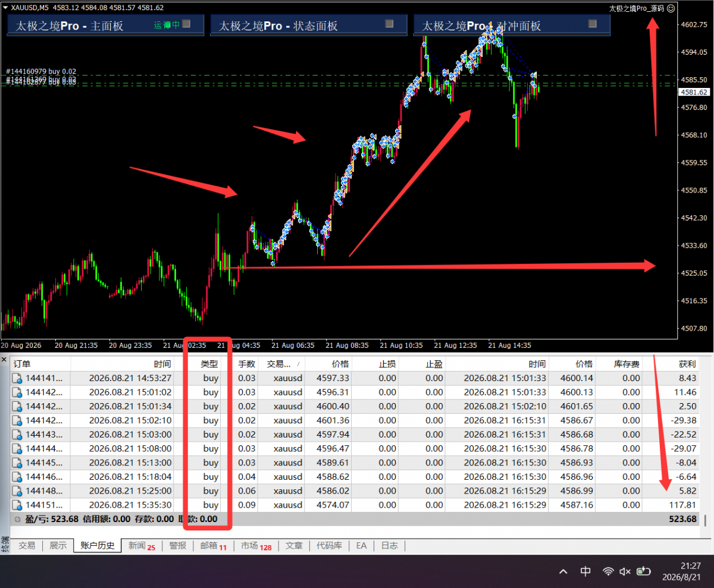
Task: Click the order icon for the 15:02:10 trade
Action: (18, 420)
